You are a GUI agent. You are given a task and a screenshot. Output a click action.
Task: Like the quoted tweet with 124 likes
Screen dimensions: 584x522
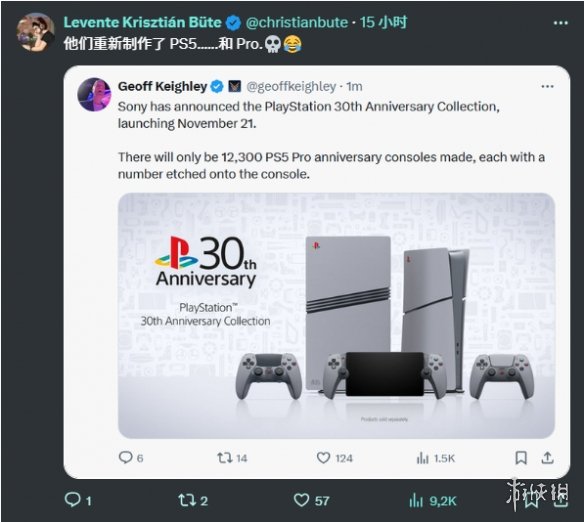tap(323, 458)
